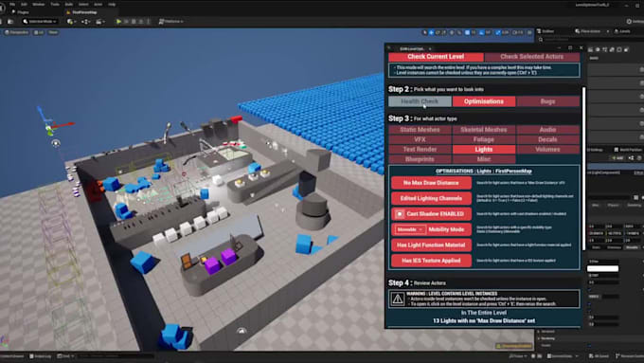This screenshot has width=644, height=363.
Task: Click the rotate gizmo icon in viewport toolbar
Action: (x=438, y=32)
